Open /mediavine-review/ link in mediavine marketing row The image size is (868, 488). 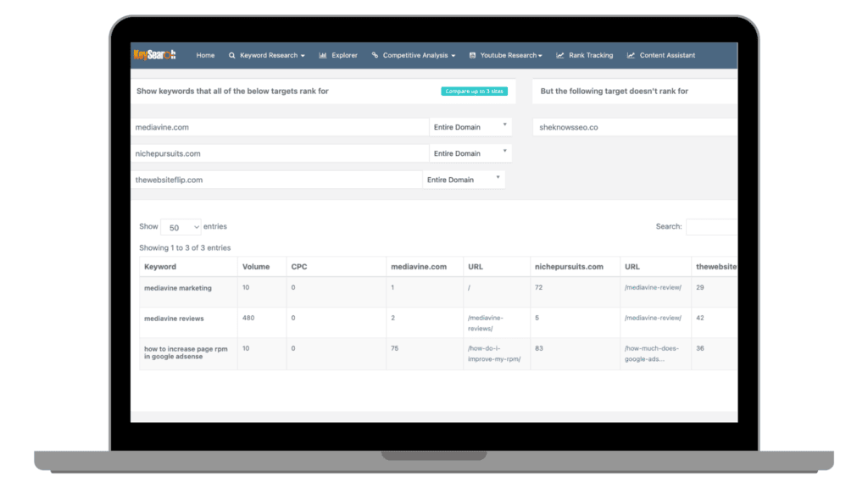(x=654, y=288)
